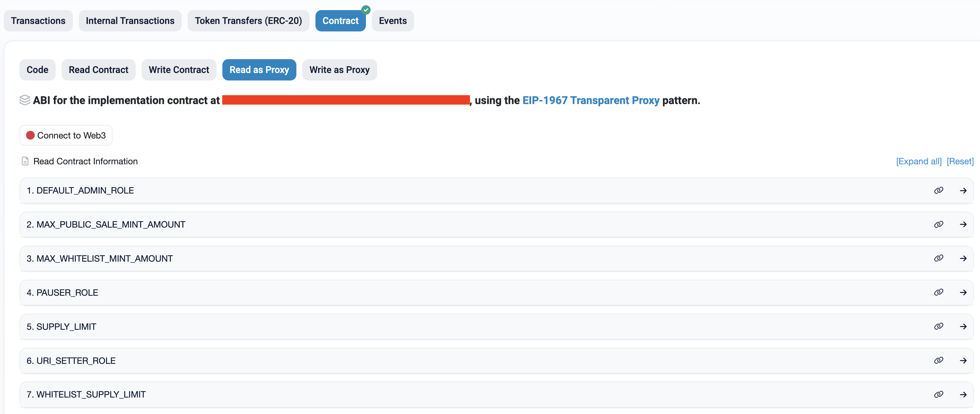
Task: Copy permalink icon for WHITELIST_SUPPLY_LIMIT
Action: 939,394
